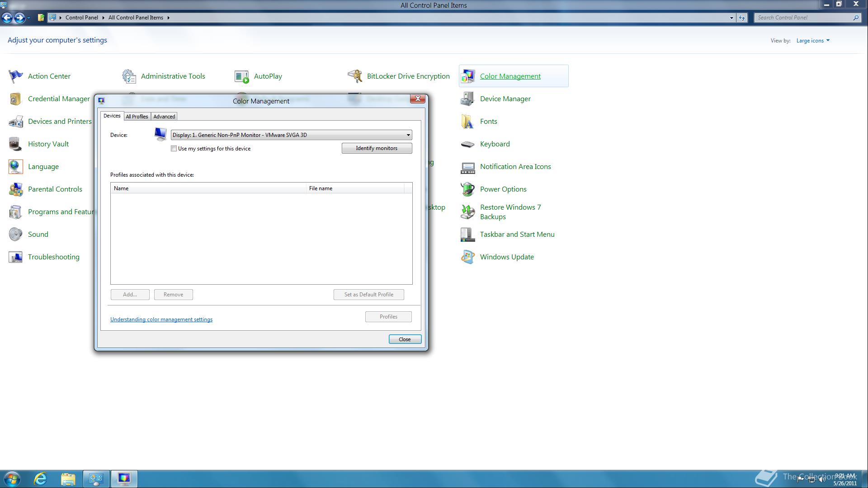Open the AutoPlay icon
The image size is (868, 488).
pos(242,76)
